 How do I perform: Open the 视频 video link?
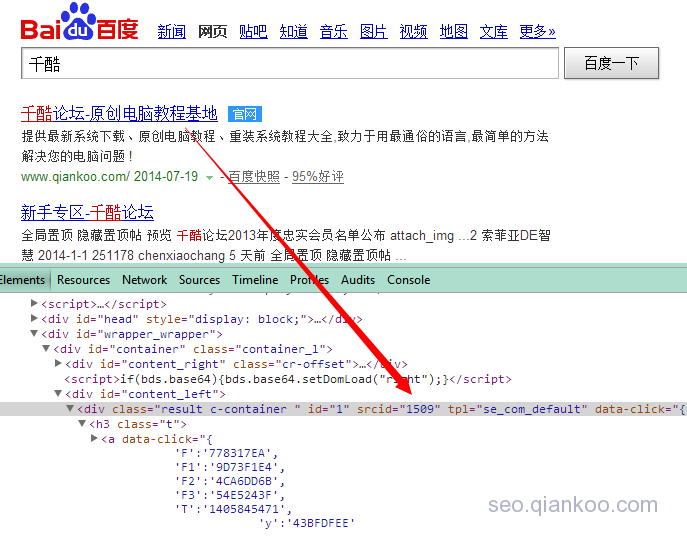(x=414, y=32)
